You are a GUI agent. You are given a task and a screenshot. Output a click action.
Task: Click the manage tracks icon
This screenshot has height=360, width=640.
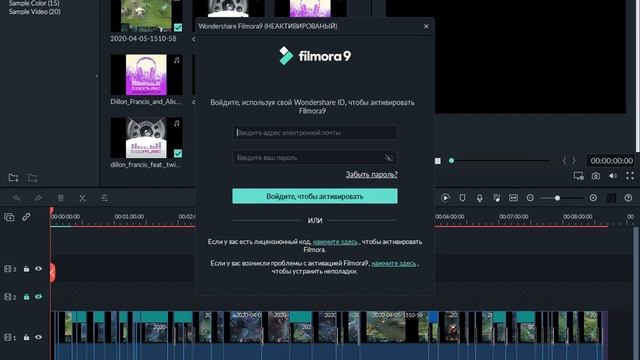click(611, 198)
